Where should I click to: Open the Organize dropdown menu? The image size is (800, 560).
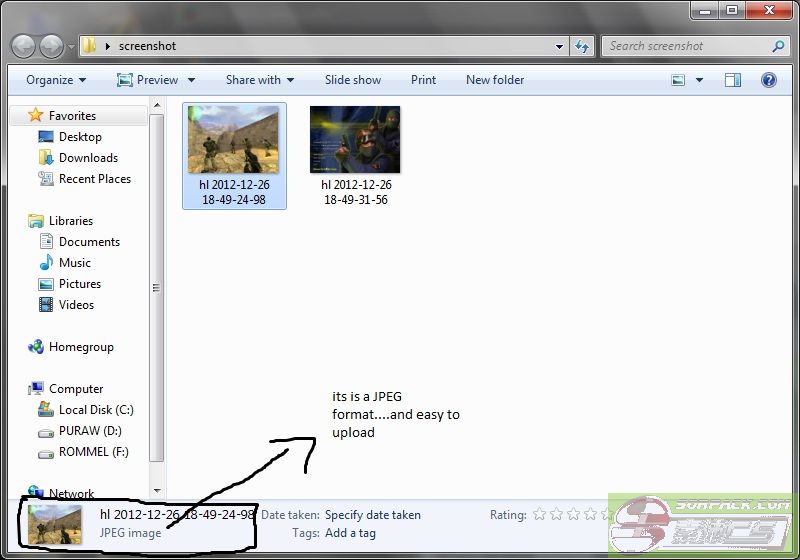pyautogui.click(x=56, y=80)
